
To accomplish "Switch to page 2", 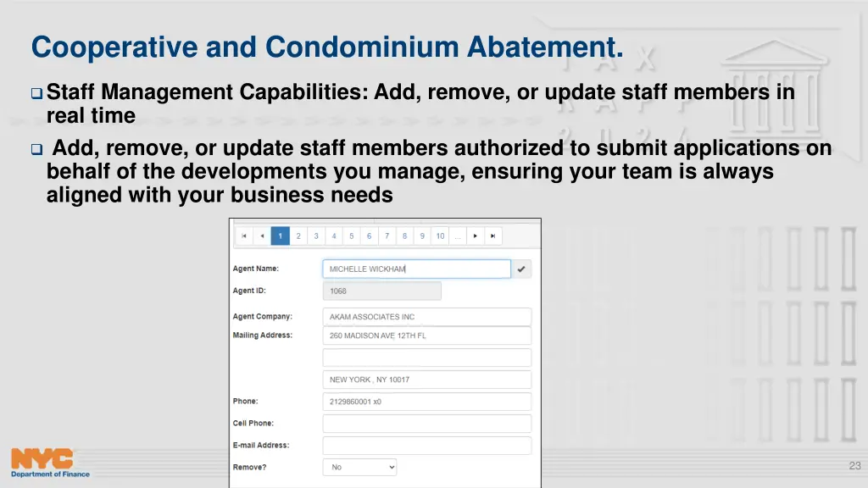I will coord(298,236).
